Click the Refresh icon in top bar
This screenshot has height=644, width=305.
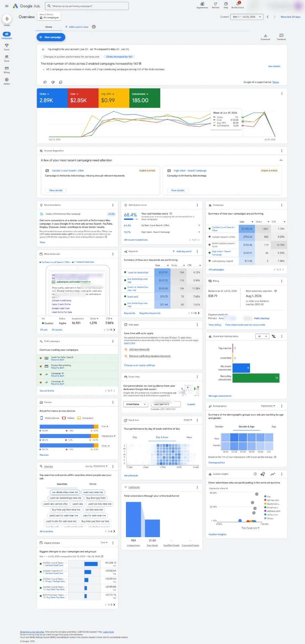tap(216, 5)
